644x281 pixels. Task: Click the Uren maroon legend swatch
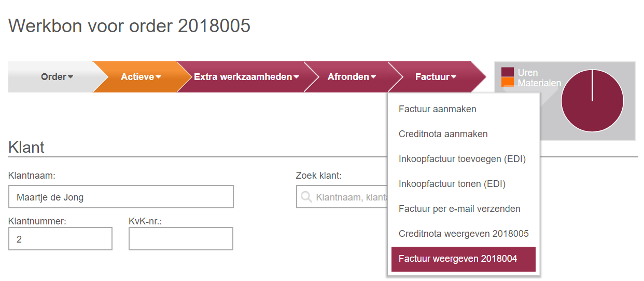(x=508, y=72)
